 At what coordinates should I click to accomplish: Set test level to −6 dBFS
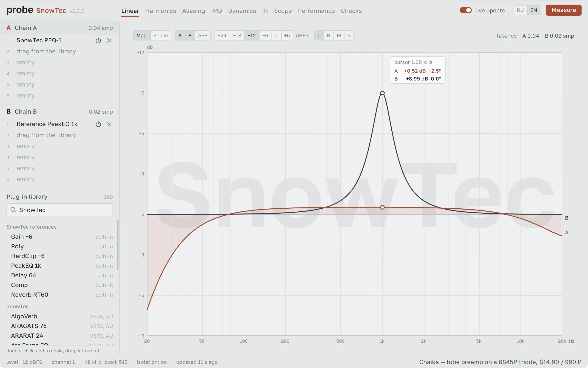point(265,35)
